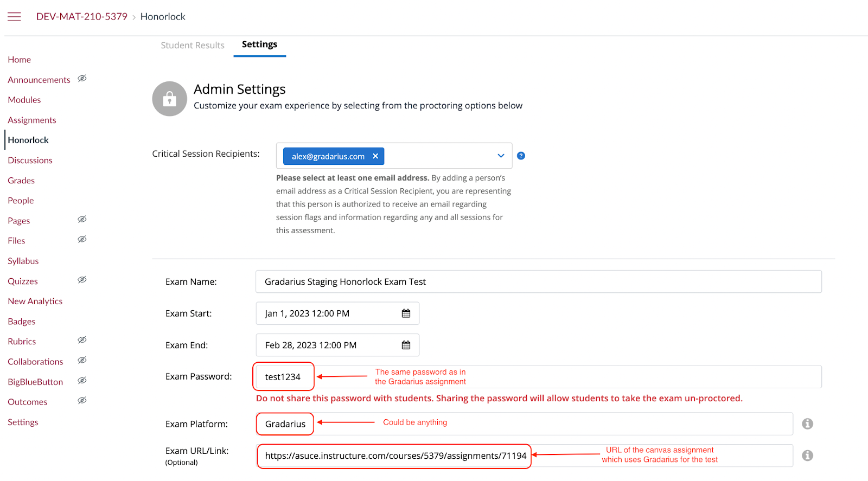The width and height of the screenshot is (868, 481).
Task: Open Rubrics link in sidebar
Action: coord(22,342)
